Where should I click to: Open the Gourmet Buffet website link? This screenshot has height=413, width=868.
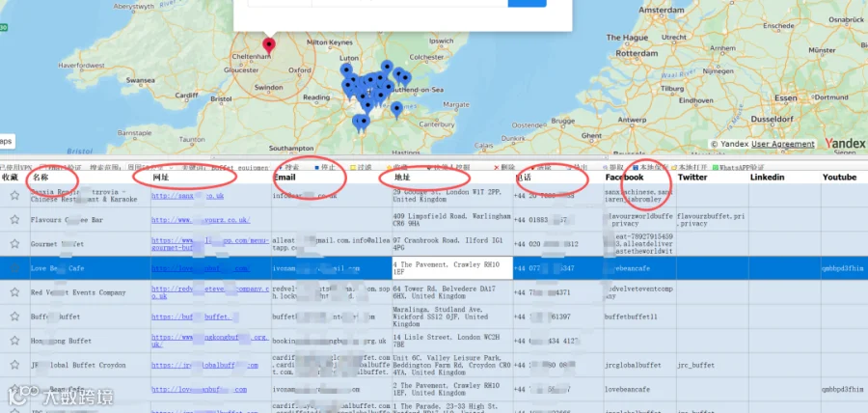pos(210,244)
